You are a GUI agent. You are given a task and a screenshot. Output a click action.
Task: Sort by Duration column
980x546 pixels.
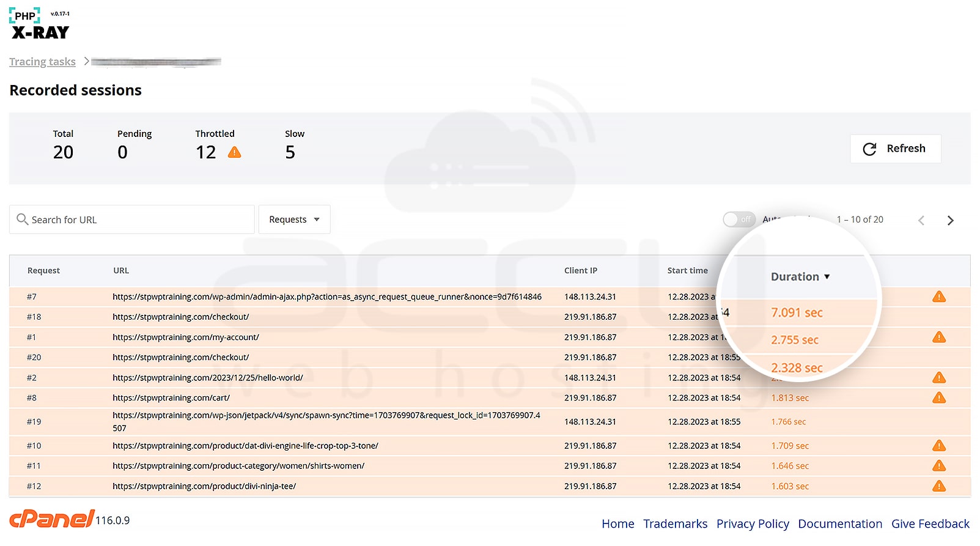(x=800, y=277)
